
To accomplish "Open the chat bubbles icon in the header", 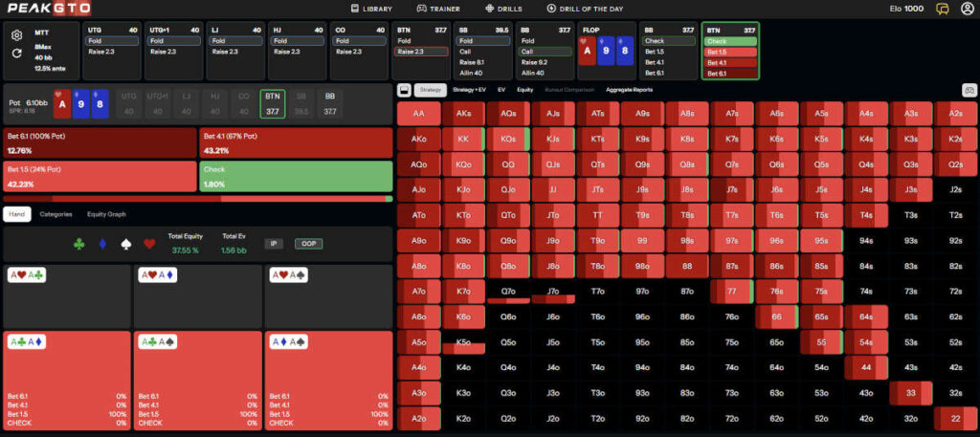I will point(942,9).
